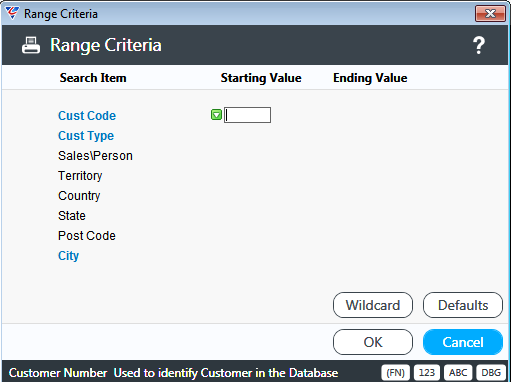Select the Cust Type search item
This screenshot has height=382, width=511.
(x=86, y=136)
